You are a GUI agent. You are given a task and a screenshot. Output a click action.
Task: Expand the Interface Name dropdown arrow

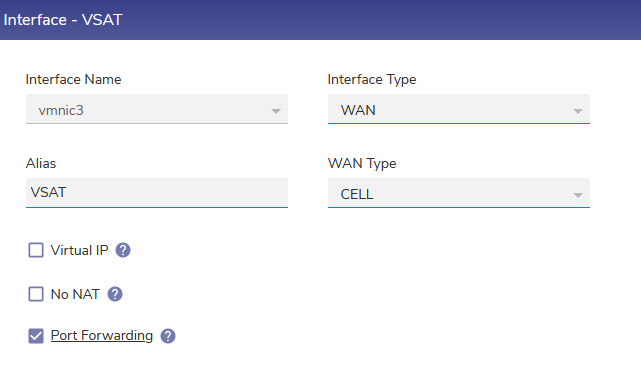tap(276, 111)
